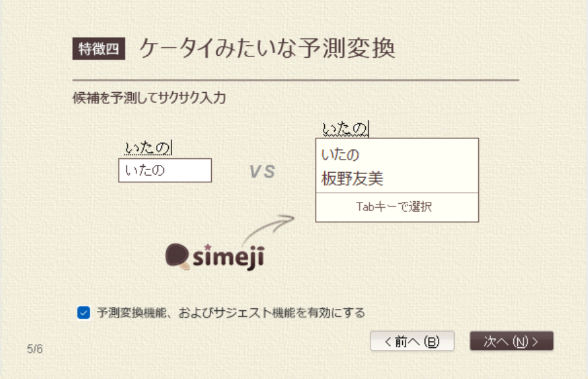This screenshot has width=588, height=379.
Task: Go back with the 前へ(B) button
Action: (412, 341)
